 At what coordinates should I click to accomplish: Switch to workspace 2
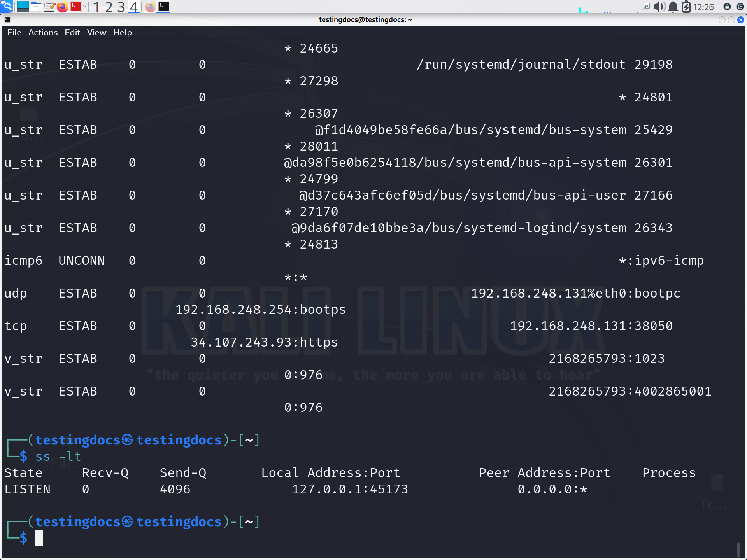click(109, 7)
